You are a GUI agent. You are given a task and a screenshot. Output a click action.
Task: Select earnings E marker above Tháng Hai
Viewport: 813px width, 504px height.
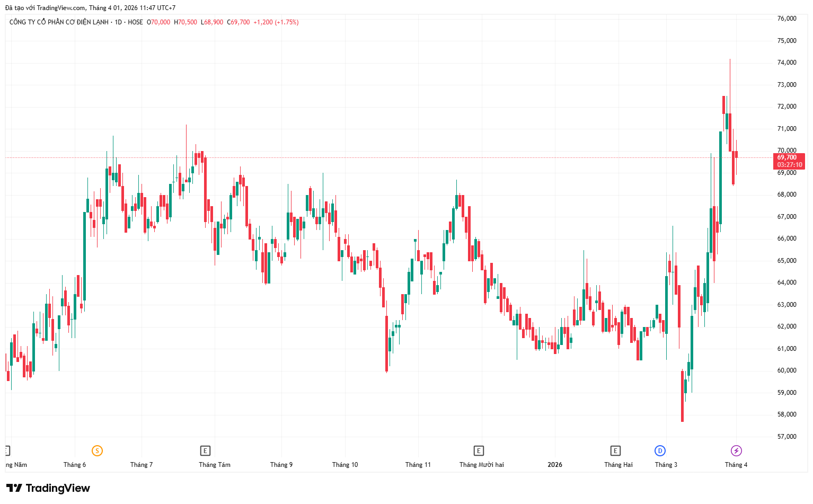pyautogui.click(x=615, y=451)
